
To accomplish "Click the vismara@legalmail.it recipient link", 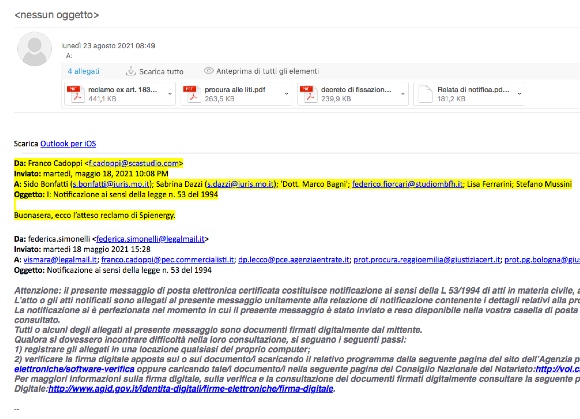I will (x=60, y=260).
